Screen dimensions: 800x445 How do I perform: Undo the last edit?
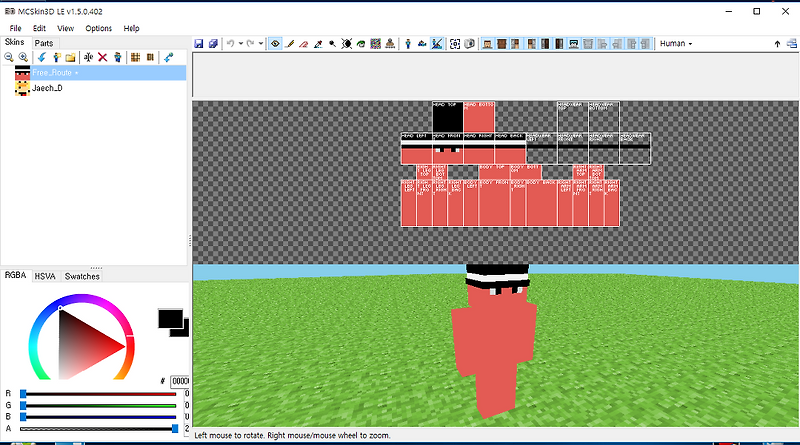[231, 44]
